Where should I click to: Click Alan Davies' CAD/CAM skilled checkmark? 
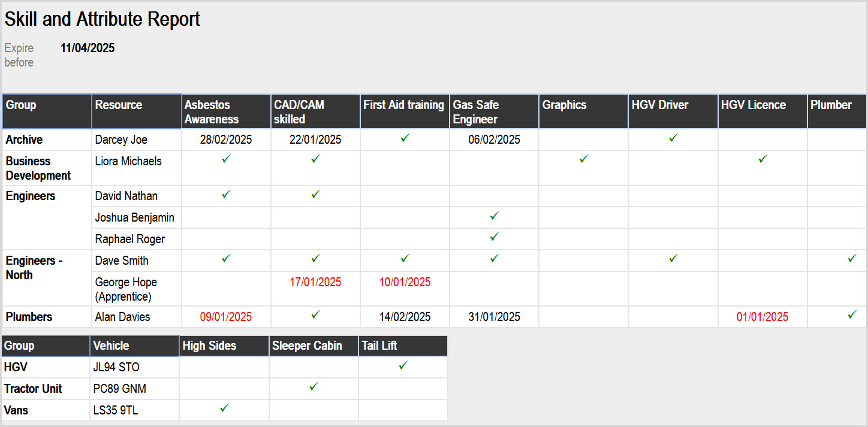(315, 315)
